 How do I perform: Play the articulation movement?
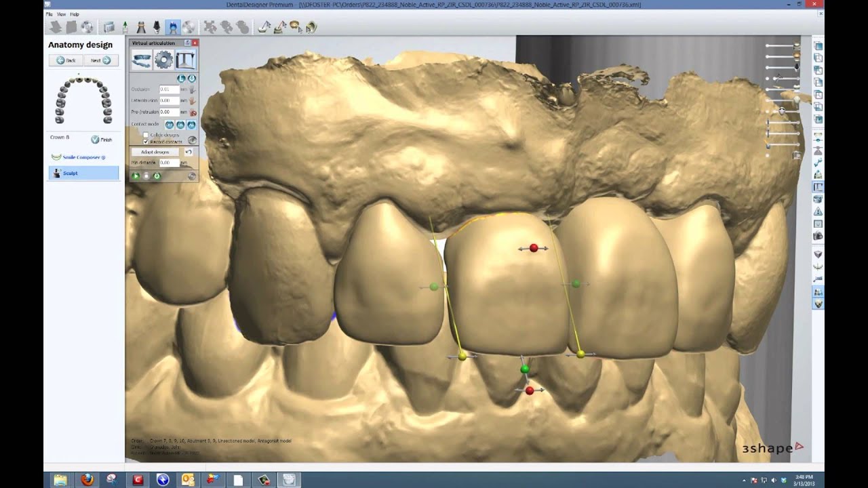pyautogui.click(x=136, y=176)
